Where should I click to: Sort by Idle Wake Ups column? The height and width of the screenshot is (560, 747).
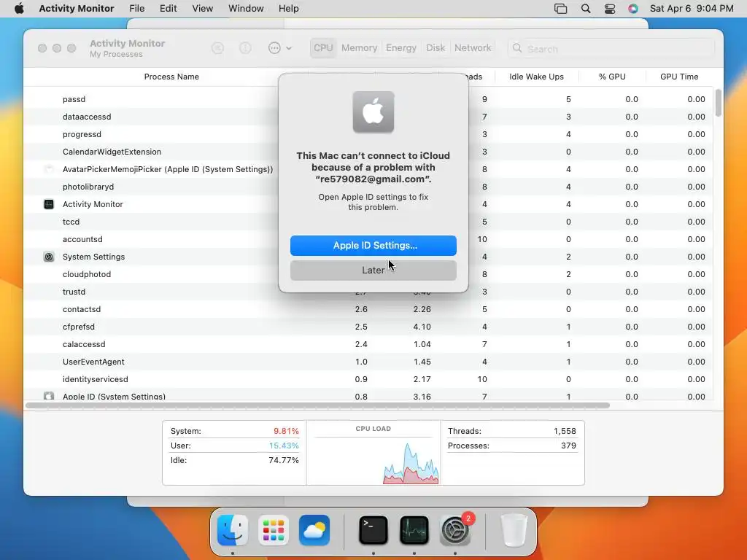coord(536,77)
